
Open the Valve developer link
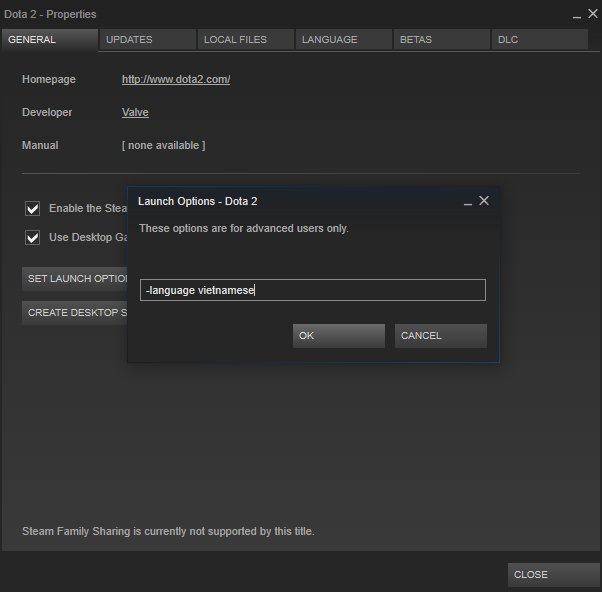pos(135,112)
